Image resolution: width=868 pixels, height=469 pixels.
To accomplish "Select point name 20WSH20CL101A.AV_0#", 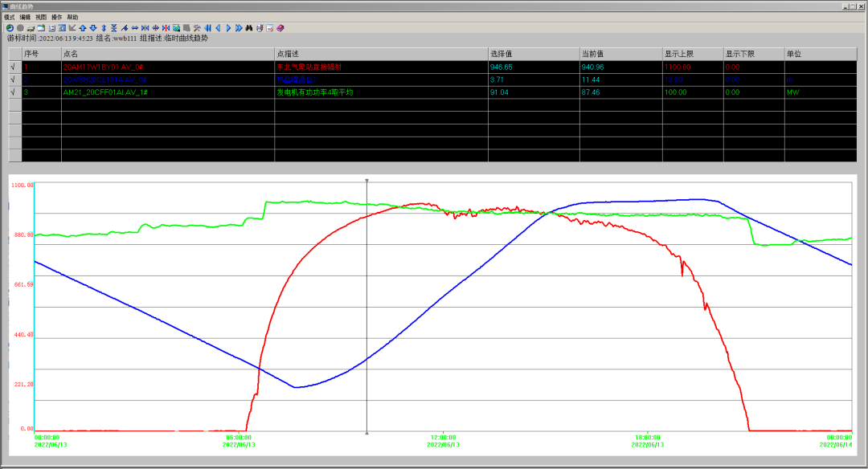I will (x=104, y=80).
